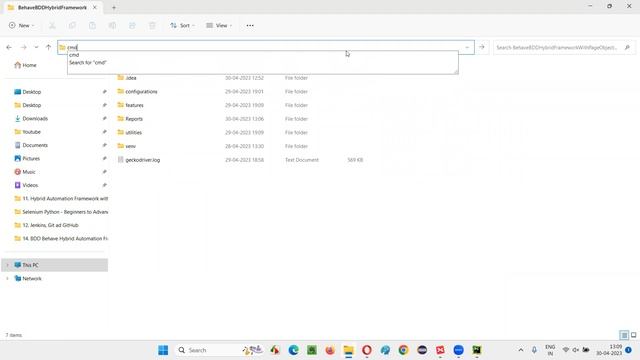The height and width of the screenshot is (360, 640).
Task: Click the search magnifier icon
Action: [627, 47]
